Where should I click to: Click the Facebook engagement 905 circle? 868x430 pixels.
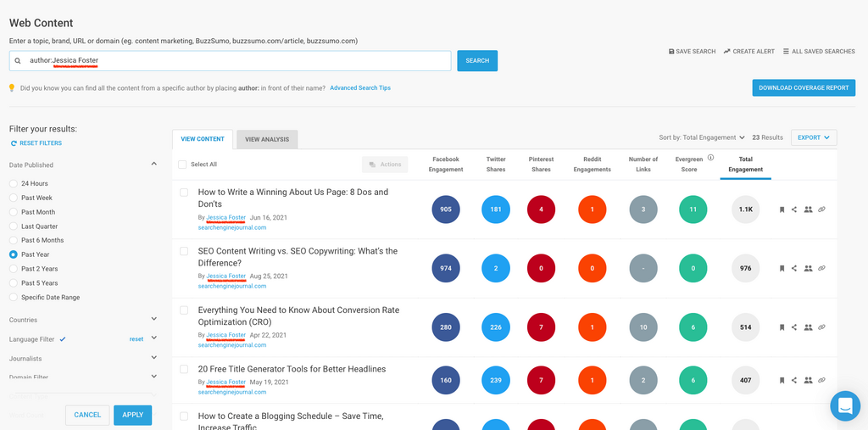tap(446, 209)
